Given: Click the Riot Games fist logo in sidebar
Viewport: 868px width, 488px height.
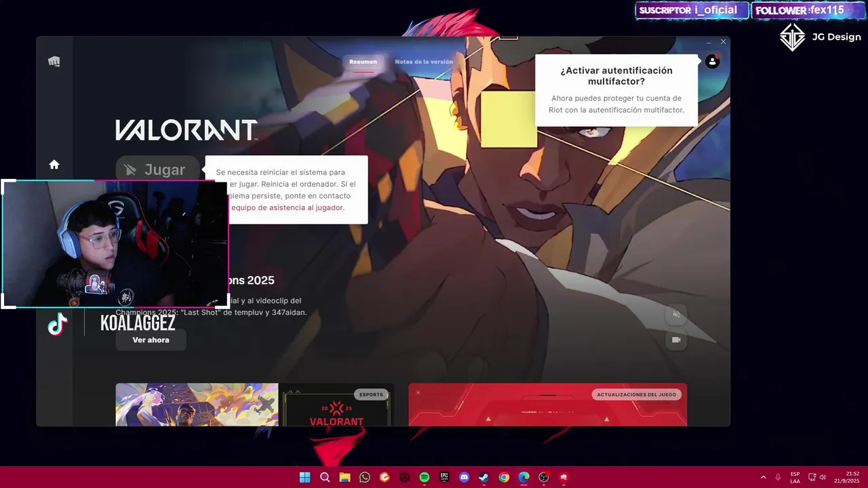Looking at the screenshot, I should (x=54, y=62).
